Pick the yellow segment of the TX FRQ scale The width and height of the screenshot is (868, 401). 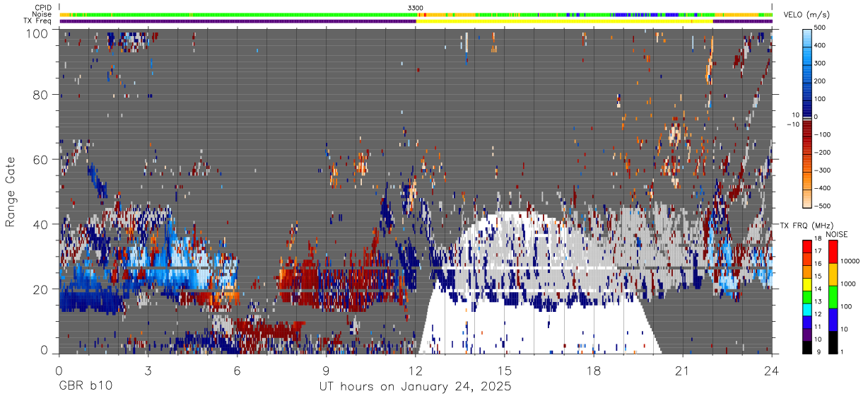tap(807, 284)
